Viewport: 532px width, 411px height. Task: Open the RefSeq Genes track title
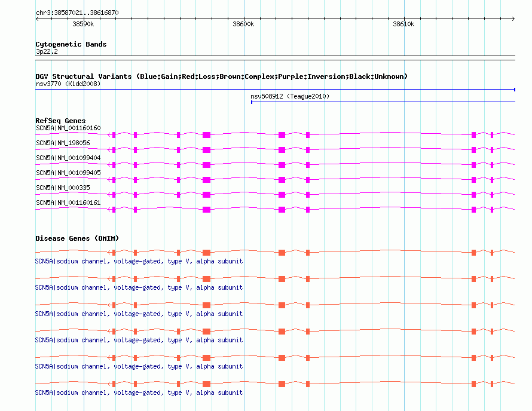click(x=60, y=121)
